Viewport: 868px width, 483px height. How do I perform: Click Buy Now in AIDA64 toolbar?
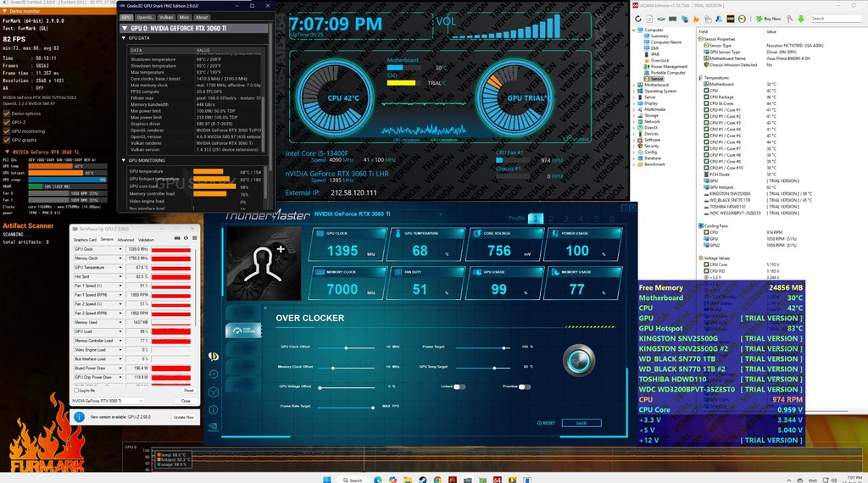click(x=770, y=19)
